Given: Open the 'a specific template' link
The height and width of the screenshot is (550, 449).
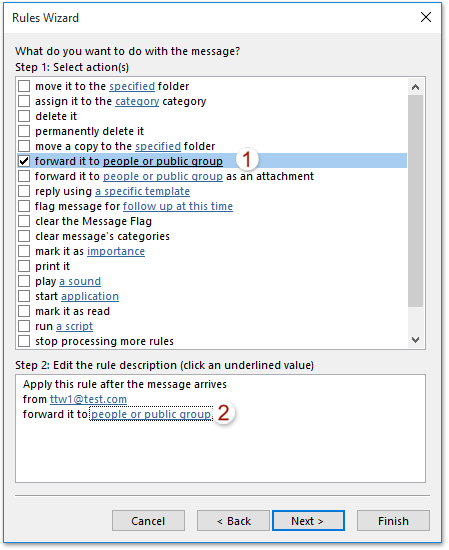Looking at the screenshot, I should point(142,192).
